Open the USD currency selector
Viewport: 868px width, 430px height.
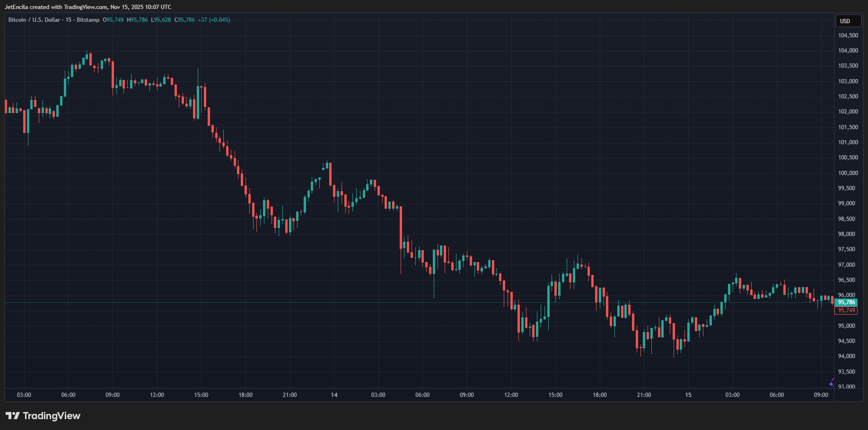[x=847, y=21]
